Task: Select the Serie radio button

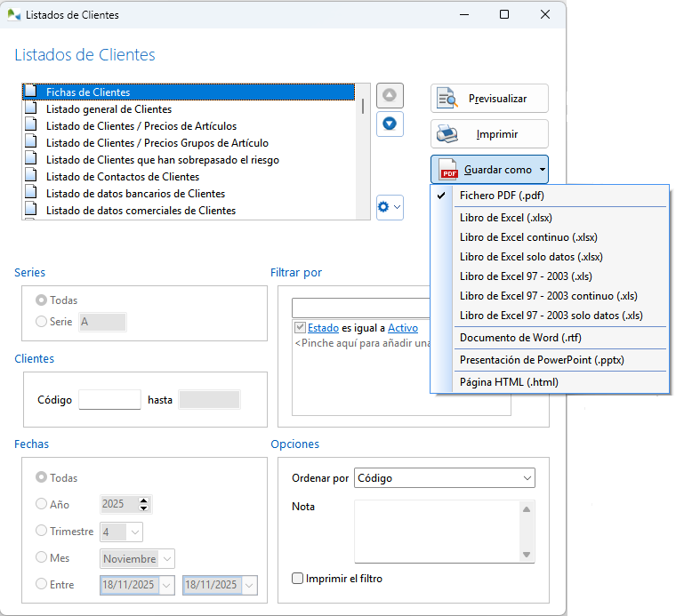Action: (x=41, y=322)
